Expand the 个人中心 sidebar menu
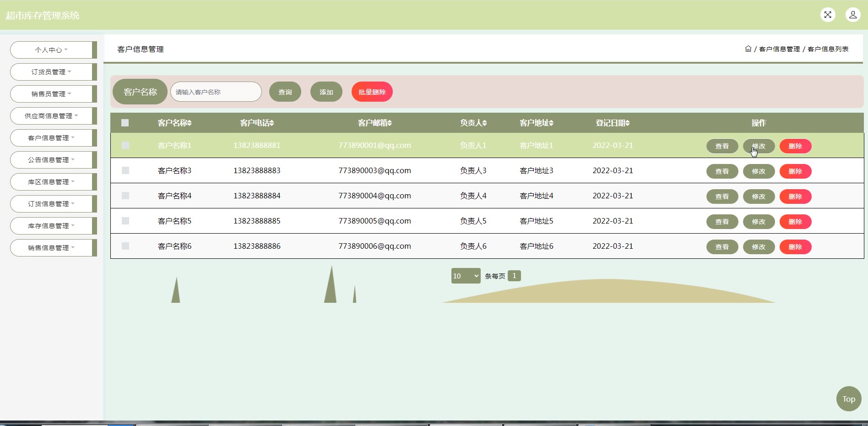This screenshot has height=426, width=868. [51, 50]
